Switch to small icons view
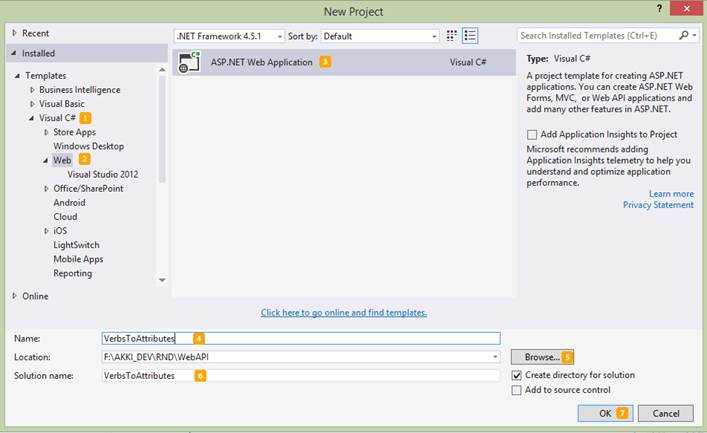Screen dimensions: 707x433 tap(451, 36)
